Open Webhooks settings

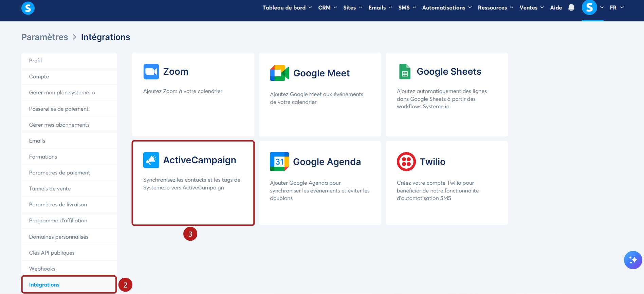click(x=69, y=269)
